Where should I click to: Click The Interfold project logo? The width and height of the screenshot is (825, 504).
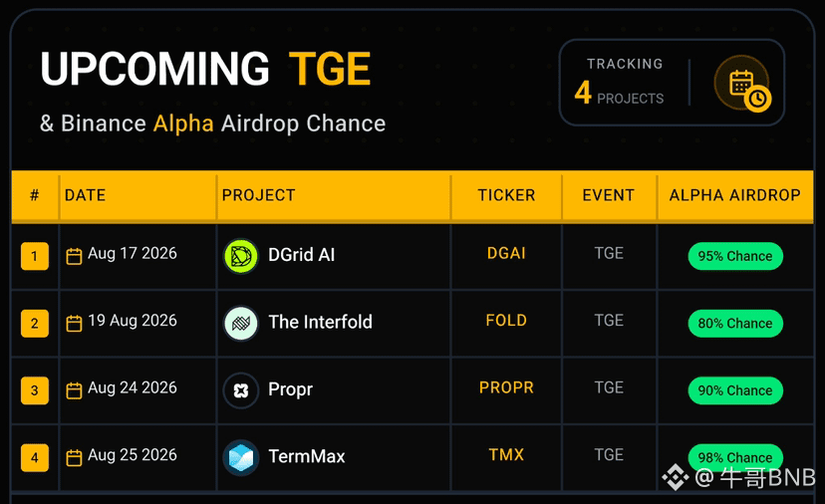tap(241, 323)
